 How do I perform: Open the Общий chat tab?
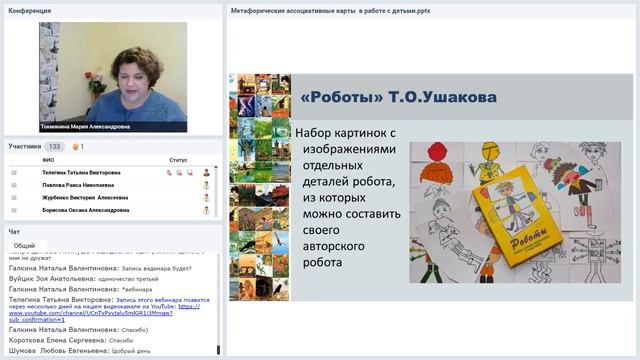click(x=24, y=246)
